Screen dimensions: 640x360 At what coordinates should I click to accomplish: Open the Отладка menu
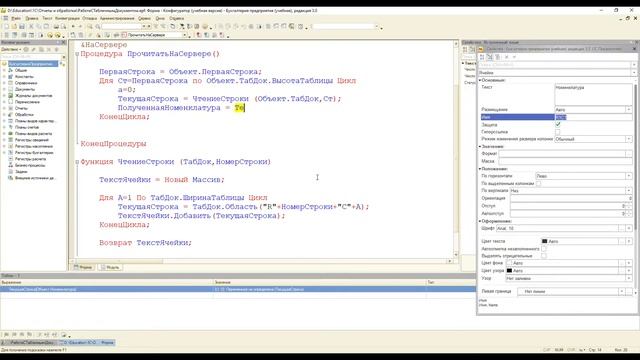[90, 18]
